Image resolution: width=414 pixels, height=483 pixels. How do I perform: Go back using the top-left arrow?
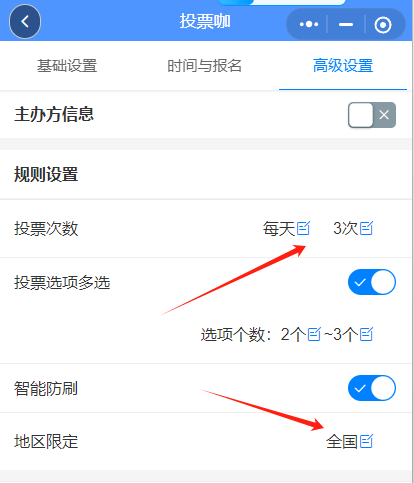(25, 22)
